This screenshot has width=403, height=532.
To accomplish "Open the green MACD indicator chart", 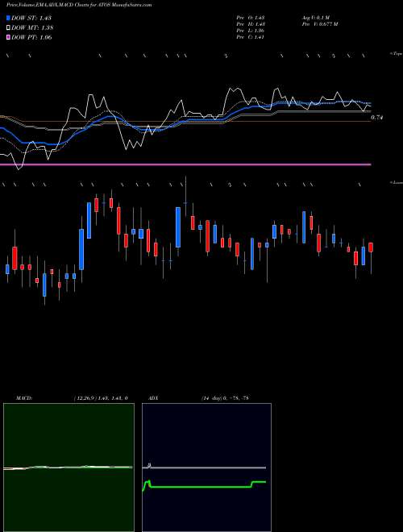I will click(69, 468).
